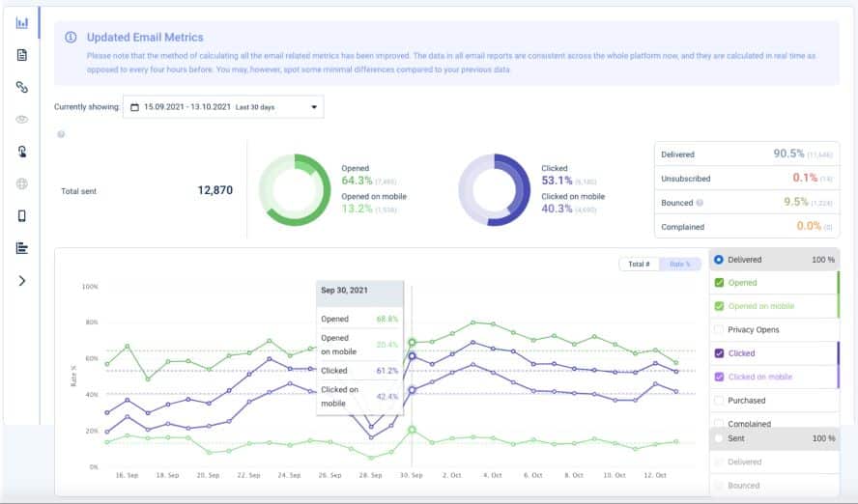Switch chart to Total # view
The image size is (858, 504).
pyautogui.click(x=639, y=264)
